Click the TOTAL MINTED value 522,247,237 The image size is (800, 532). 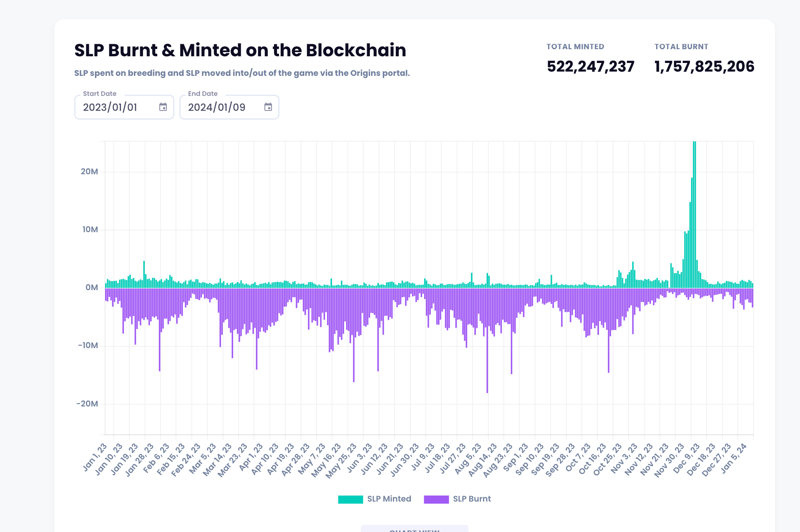pos(591,66)
